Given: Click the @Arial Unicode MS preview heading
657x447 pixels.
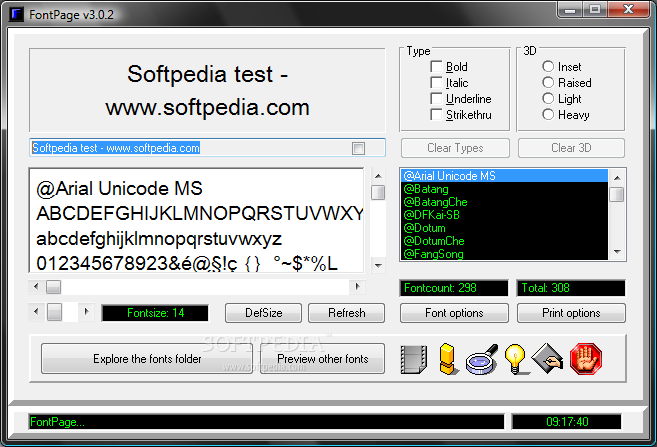Looking at the screenshot, I should [x=119, y=189].
